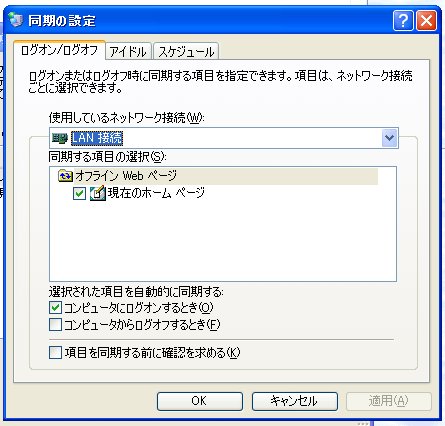Close the 同期の設定 dialog with the X
Image resolution: width=445 pixels, height=426 pixels.
426,21
